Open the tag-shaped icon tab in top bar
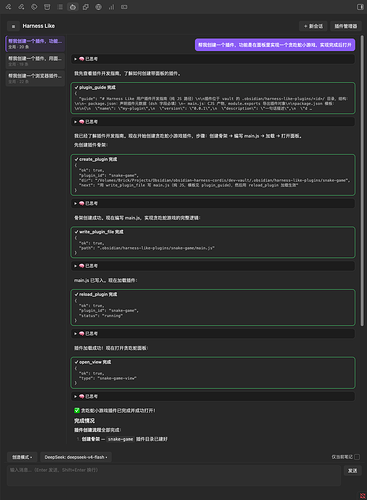This screenshot has height=500, width=367. [34, 7]
